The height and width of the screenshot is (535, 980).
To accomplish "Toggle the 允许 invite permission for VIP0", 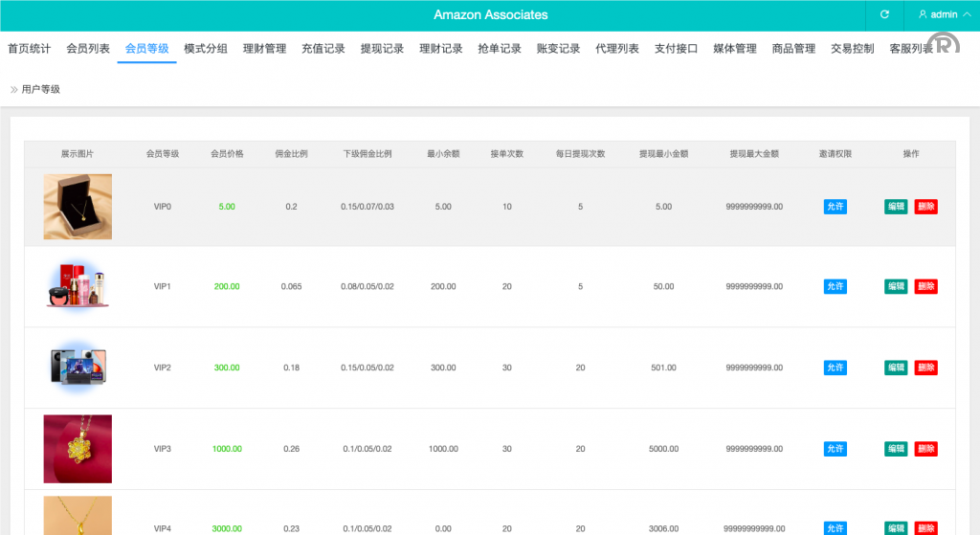I will (835, 207).
